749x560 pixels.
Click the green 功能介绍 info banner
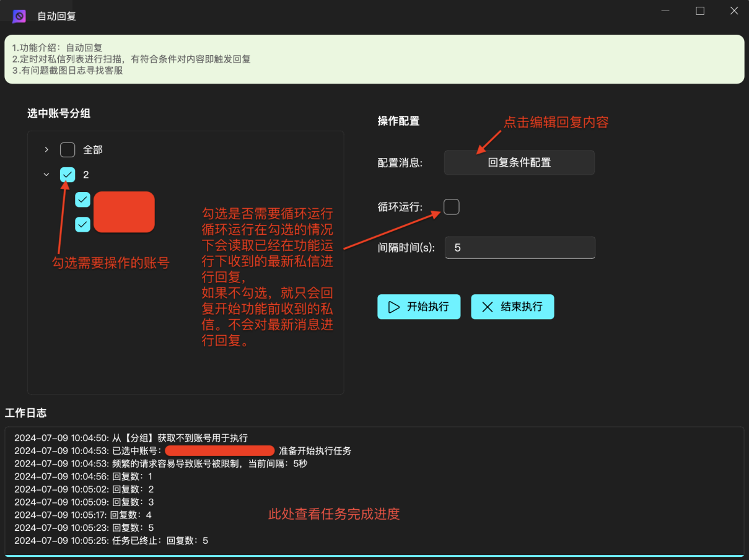click(374, 59)
